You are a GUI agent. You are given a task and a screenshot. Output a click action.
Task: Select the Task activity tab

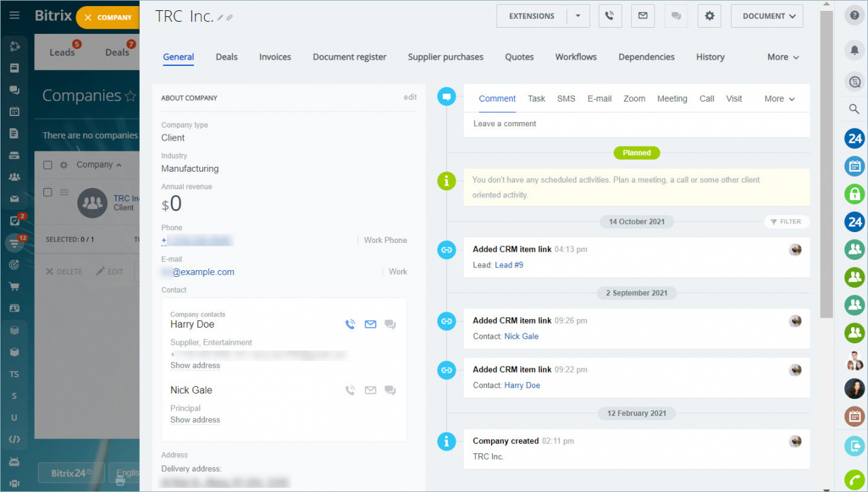pyautogui.click(x=536, y=98)
